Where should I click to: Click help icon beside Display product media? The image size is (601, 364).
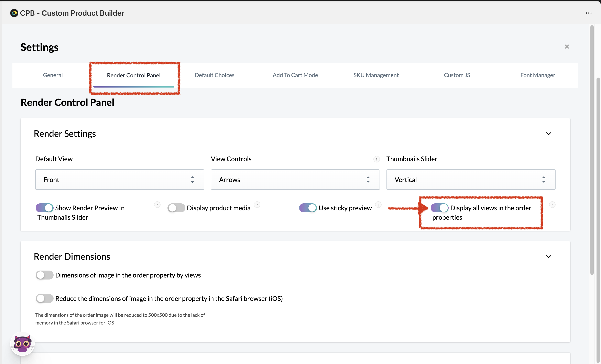(257, 205)
